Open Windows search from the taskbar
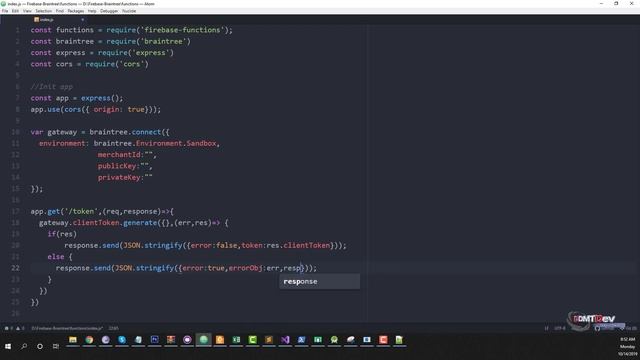Viewport: 640px width, 360px height. click(x=24, y=346)
